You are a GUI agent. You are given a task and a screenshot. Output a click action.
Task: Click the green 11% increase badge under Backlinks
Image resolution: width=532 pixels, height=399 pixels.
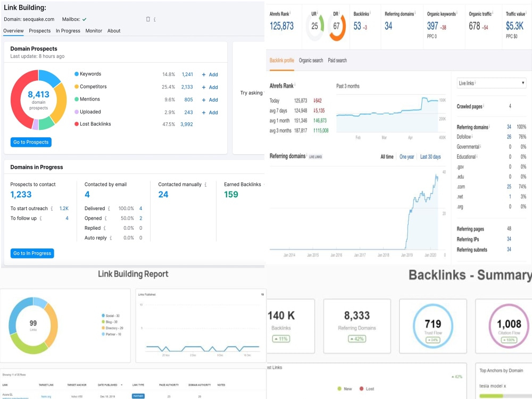[x=281, y=338]
